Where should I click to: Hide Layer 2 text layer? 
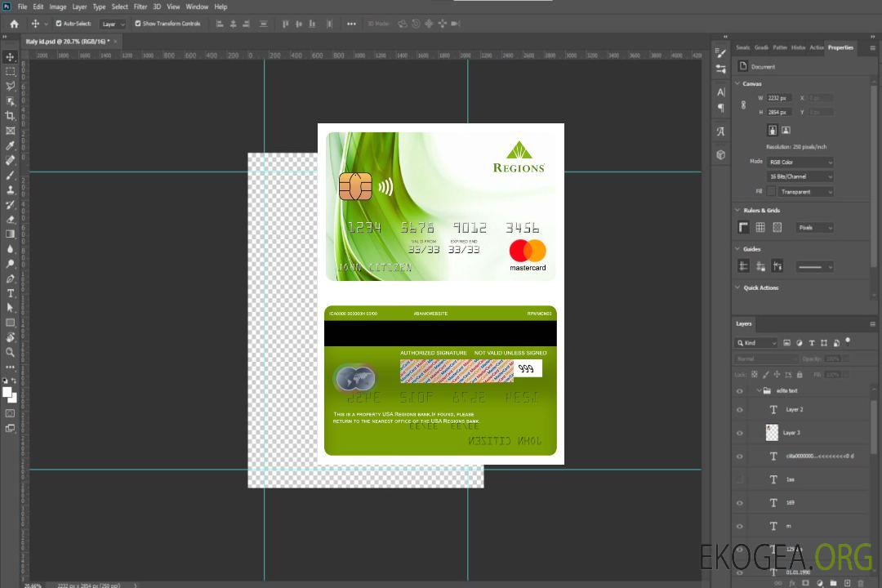(x=740, y=410)
